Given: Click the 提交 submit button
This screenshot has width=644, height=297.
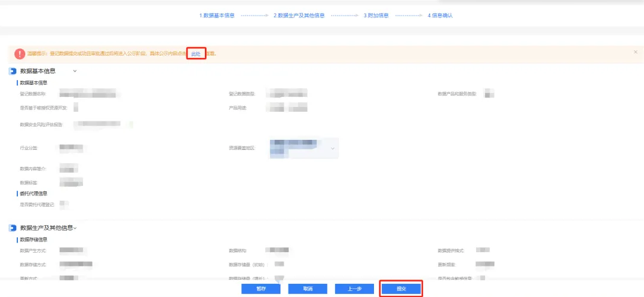Looking at the screenshot, I should click(x=401, y=289).
